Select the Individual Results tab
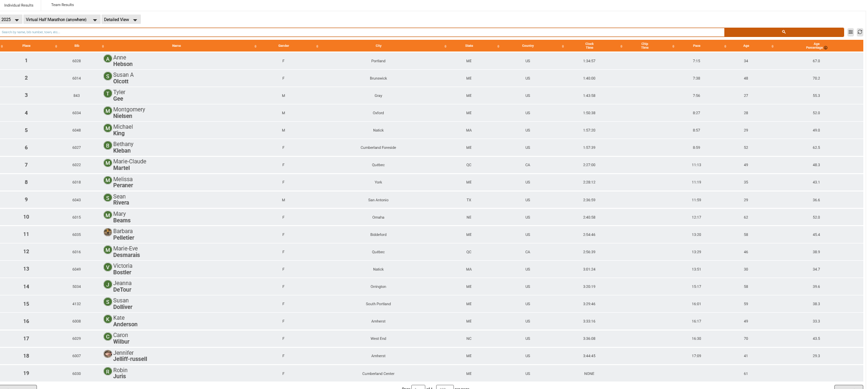 tap(19, 5)
